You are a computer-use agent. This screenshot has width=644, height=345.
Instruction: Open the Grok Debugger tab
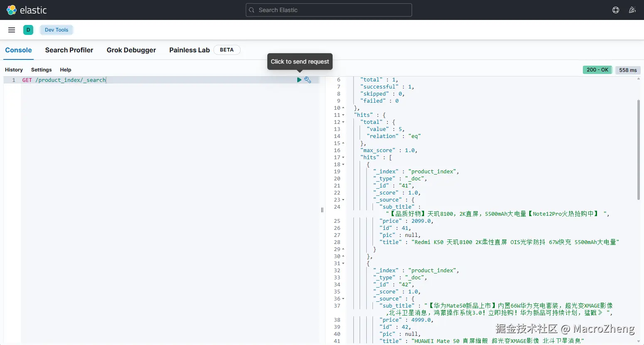pyautogui.click(x=131, y=50)
